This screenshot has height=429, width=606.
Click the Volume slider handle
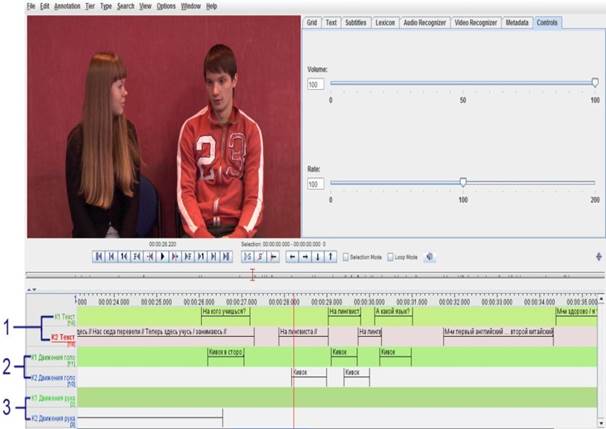[595, 82]
